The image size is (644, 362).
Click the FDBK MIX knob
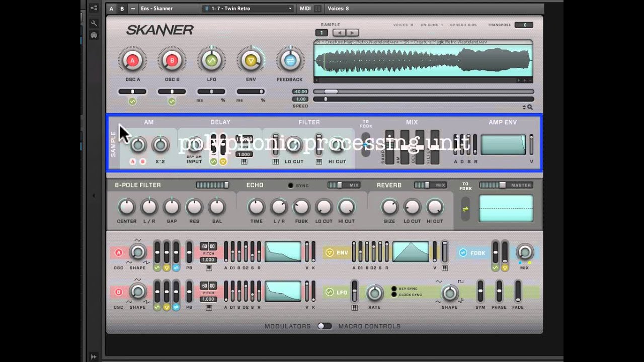[525, 251]
